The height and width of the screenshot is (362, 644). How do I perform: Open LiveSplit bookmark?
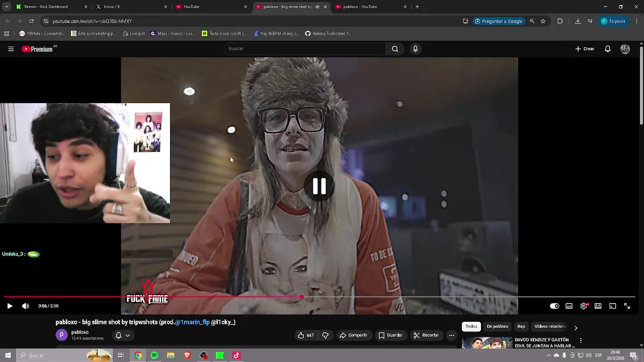[134, 34]
